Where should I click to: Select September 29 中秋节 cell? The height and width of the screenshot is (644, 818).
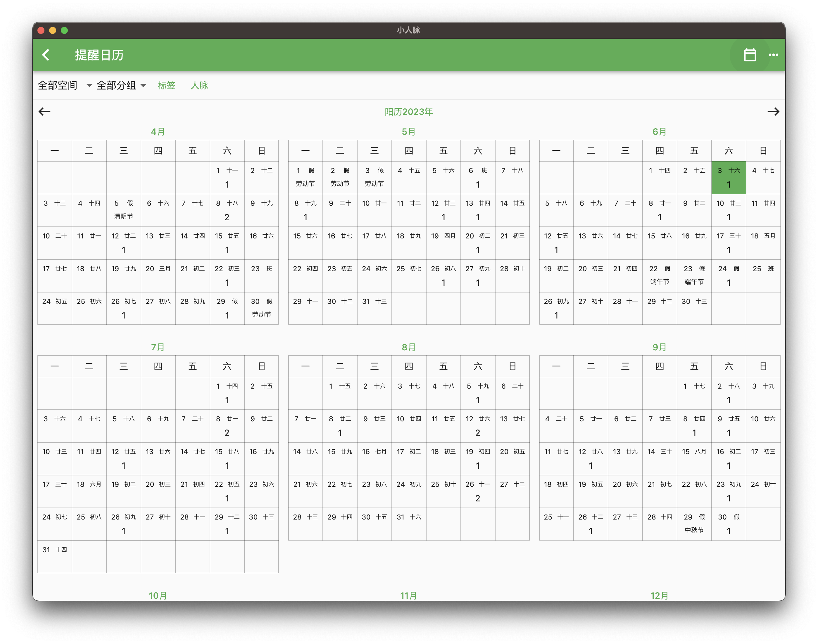click(694, 524)
